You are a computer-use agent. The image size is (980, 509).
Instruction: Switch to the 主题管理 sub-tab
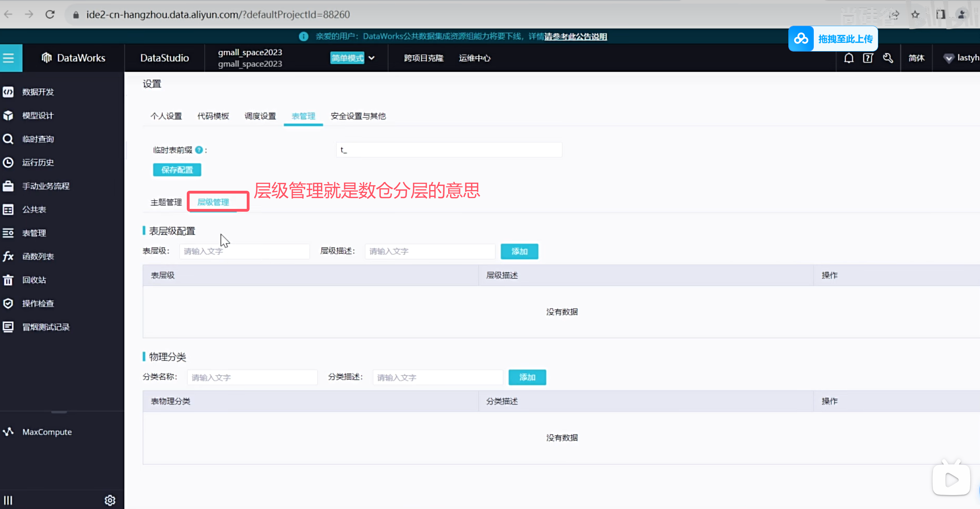166,202
